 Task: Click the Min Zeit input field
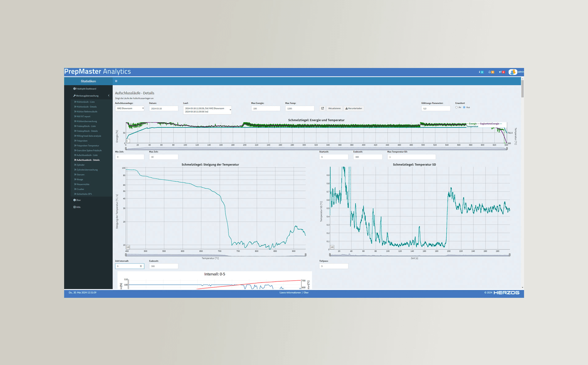pyautogui.click(x=129, y=157)
